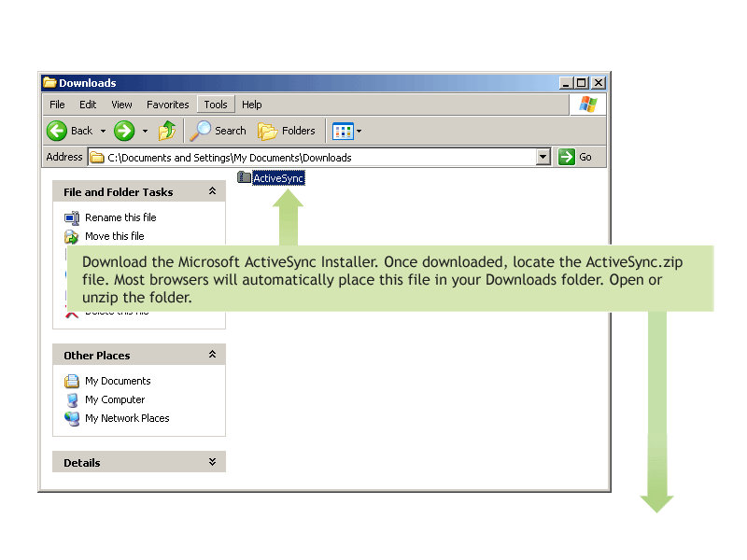The width and height of the screenshot is (747, 560).
Task: Collapse the File and Folder Tasks panel
Action: point(213,191)
